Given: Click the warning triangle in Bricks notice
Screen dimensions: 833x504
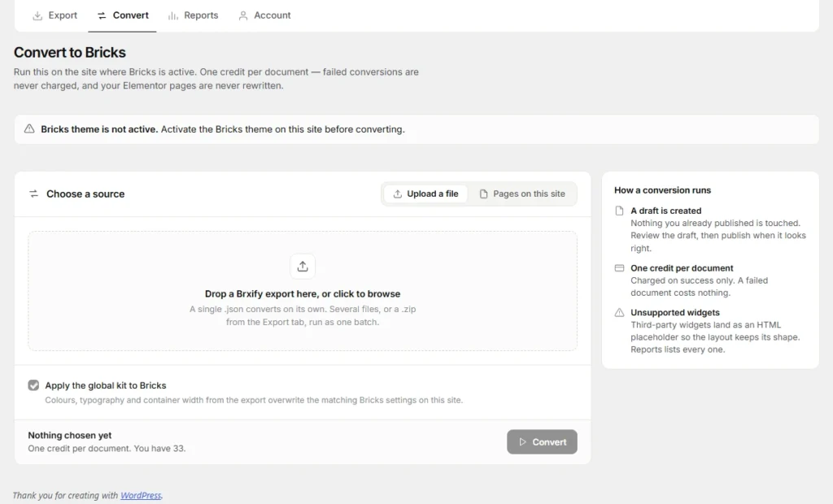Looking at the screenshot, I should point(29,128).
